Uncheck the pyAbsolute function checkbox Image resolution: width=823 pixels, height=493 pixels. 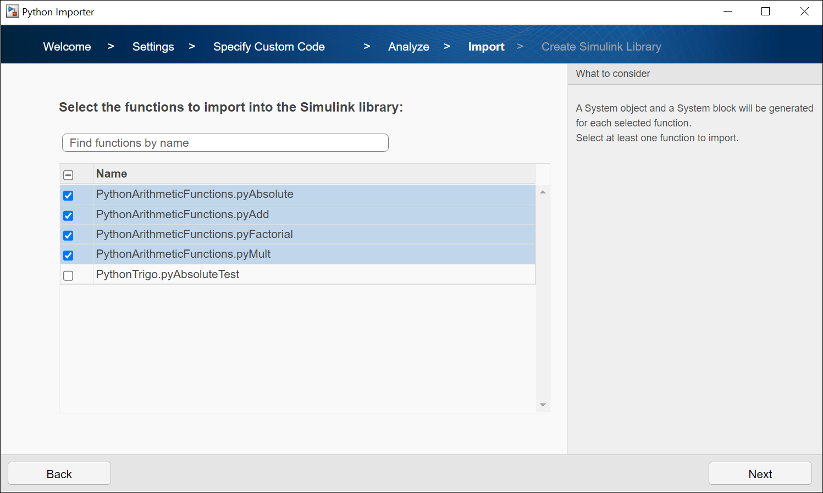(68, 195)
